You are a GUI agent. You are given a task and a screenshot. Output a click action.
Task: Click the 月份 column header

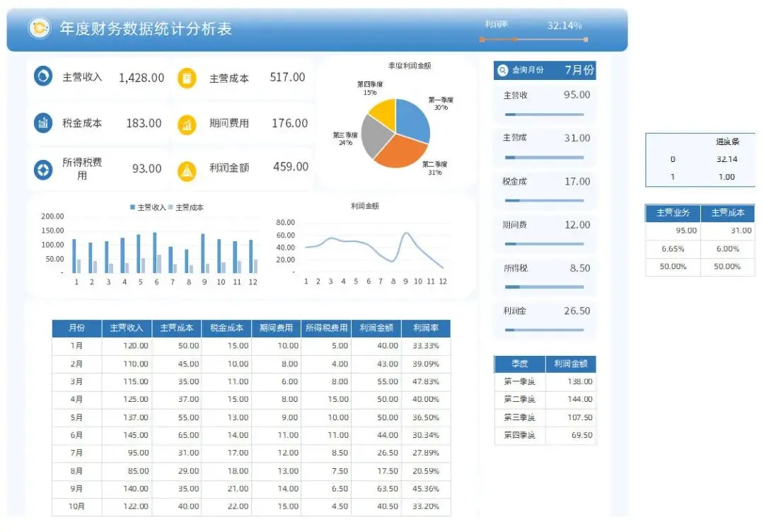click(76, 328)
